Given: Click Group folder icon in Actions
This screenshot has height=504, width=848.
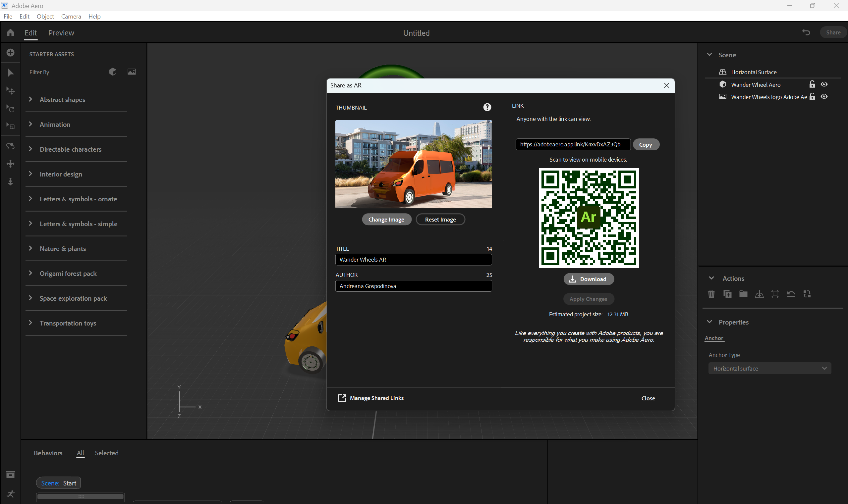Looking at the screenshot, I should [x=743, y=294].
